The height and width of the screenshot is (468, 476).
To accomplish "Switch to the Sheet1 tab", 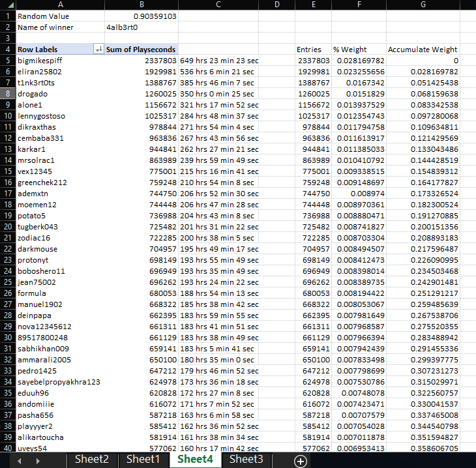I will (143, 460).
